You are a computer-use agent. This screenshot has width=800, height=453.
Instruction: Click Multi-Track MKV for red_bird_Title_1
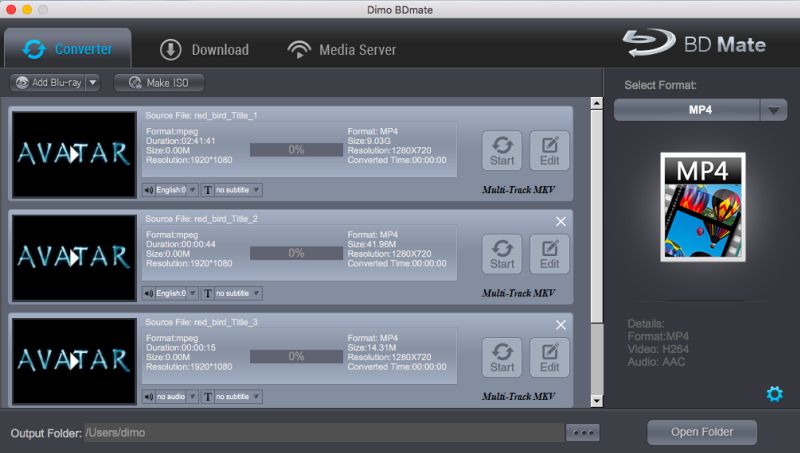(x=518, y=190)
